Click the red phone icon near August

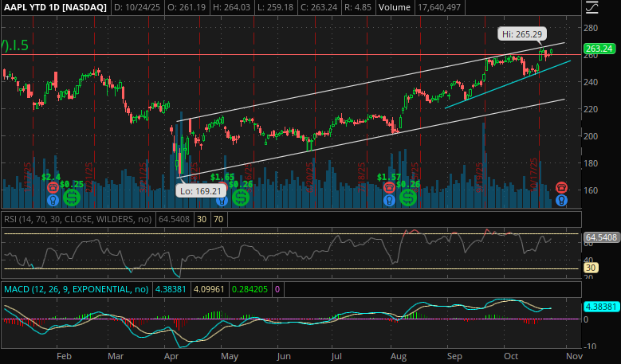tap(389, 187)
